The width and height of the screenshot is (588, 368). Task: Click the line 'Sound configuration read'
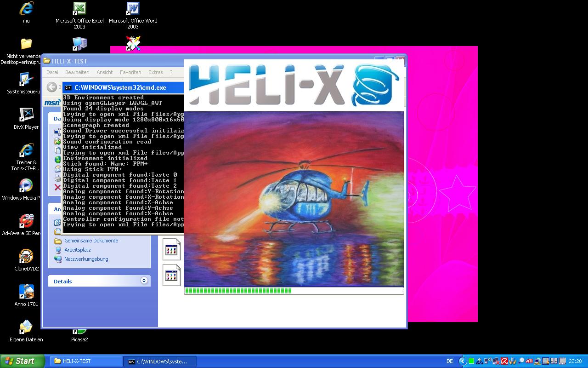tap(107, 142)
